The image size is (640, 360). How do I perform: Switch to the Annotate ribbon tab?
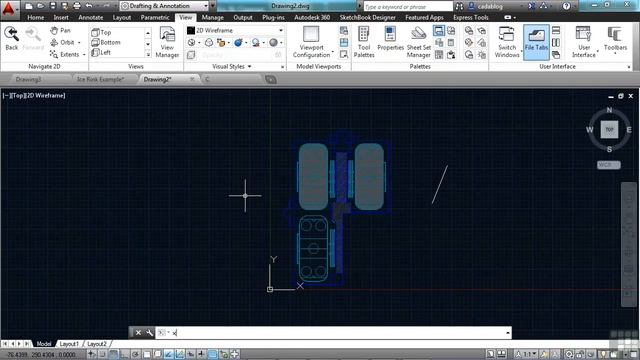click(x=91, y=18)
